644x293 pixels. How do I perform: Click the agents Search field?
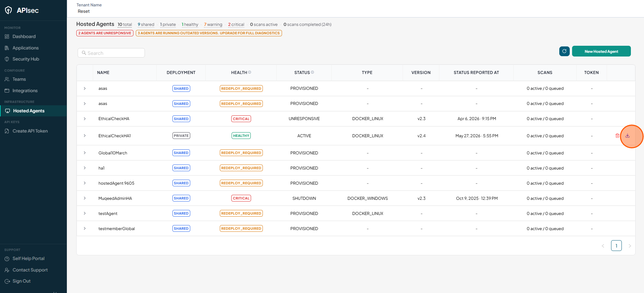(x=111, y=53)
